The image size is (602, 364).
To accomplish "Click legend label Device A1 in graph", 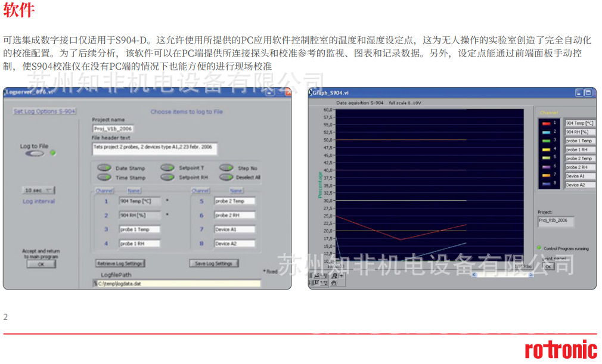I will (580, 176).
